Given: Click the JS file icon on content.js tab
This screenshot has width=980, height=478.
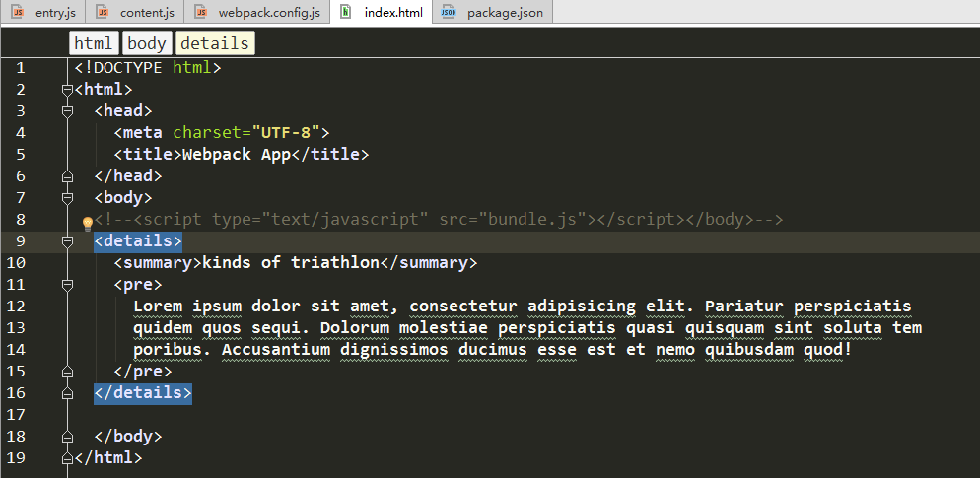Looking at the screenshot, I should (x=104, y=12).
